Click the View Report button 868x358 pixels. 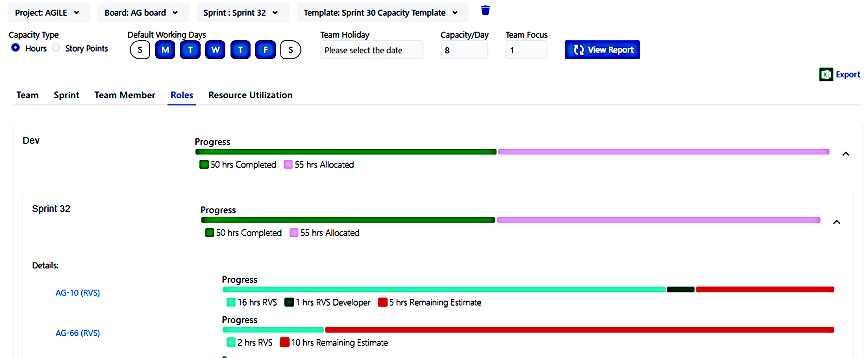pyautogui.click(x=602, y=50)
